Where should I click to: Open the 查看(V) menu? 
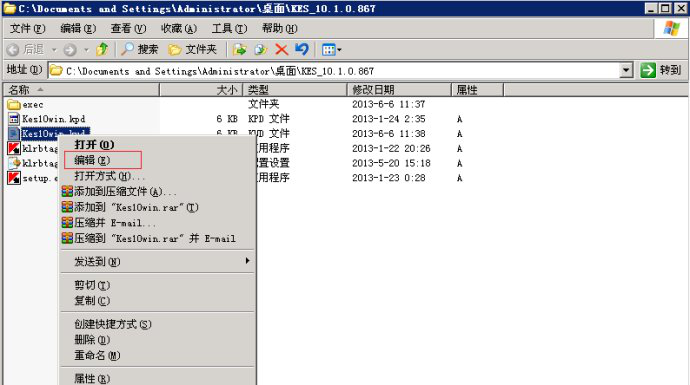tap(128, 29)
